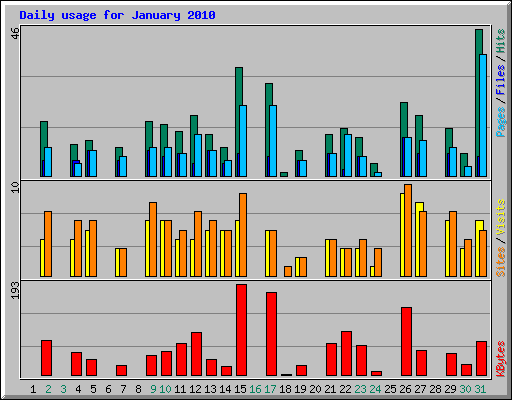Select the red KBytes bar for day 22
512x400 pixels.
pos(347,354)
